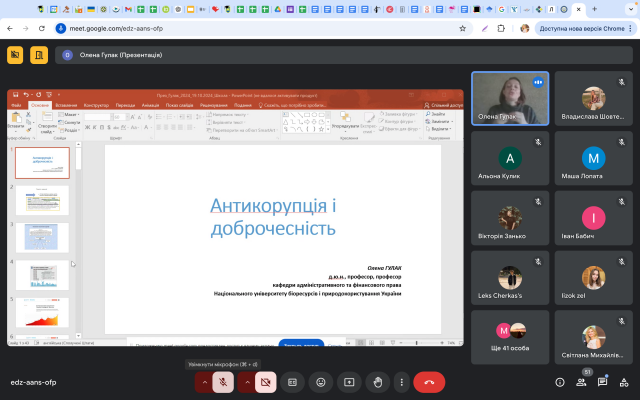Open video settings arrow beside camera
Screen dimensions: 640x400
click(x=246, y=382)
